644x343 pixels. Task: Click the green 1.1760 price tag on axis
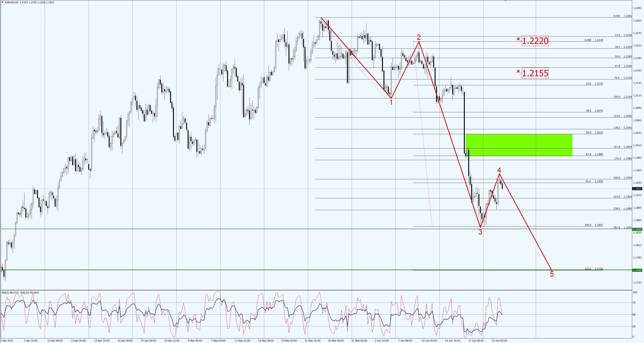637,270
